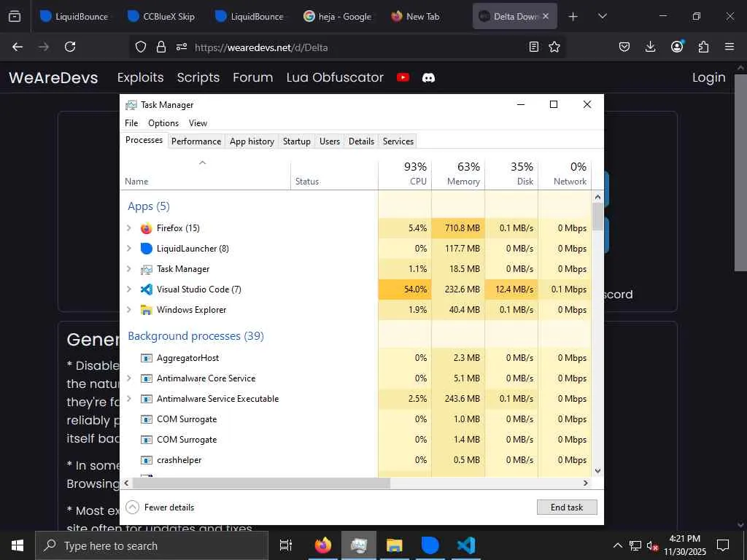Click the Task Manager horizontal scrollbar thumb

tap(262, 483)
